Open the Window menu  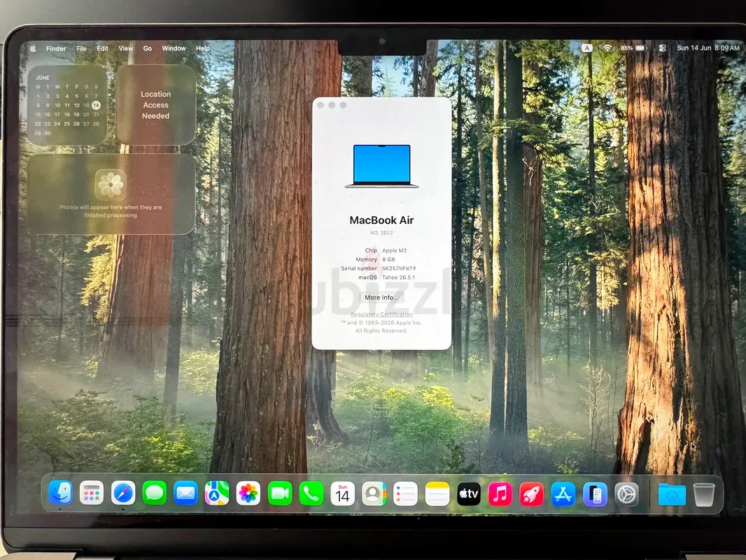(174, 48)
